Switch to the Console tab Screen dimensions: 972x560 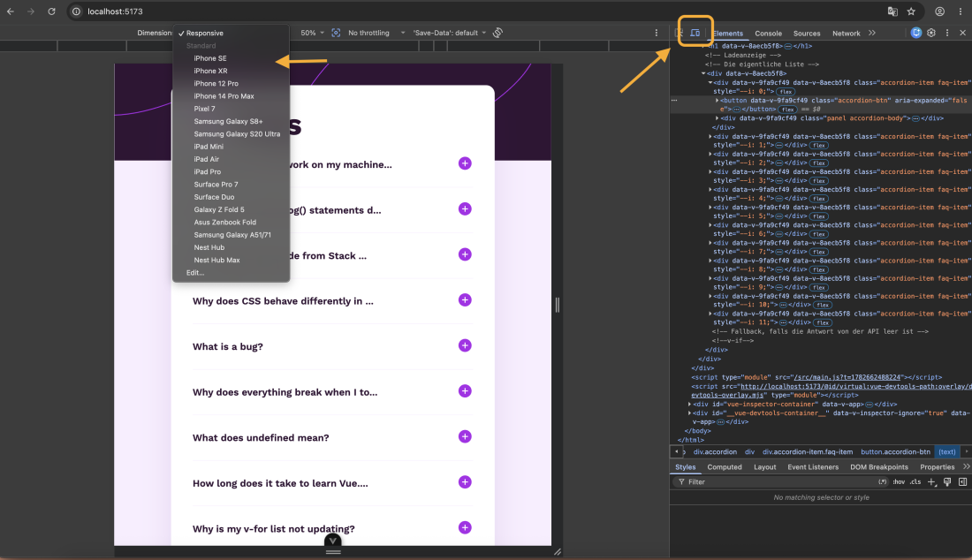[768, 34]
